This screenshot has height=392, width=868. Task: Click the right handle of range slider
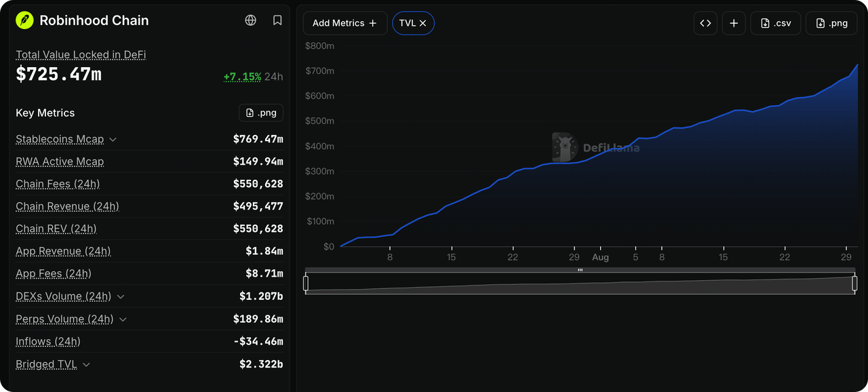point(854,283)
